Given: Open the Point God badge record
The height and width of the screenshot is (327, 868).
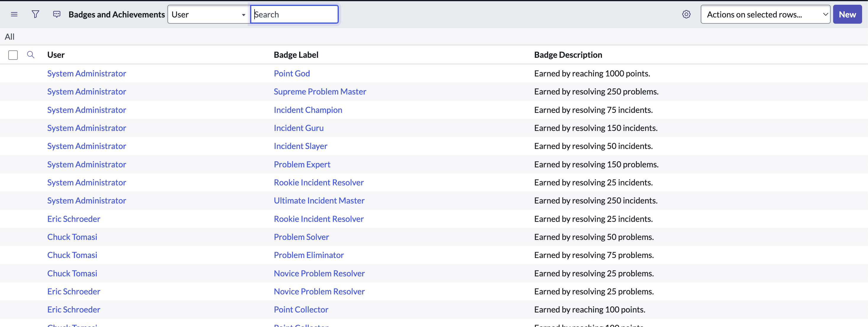Looking at the screenshot, I should pyautogui.click(x=292, y=73).
